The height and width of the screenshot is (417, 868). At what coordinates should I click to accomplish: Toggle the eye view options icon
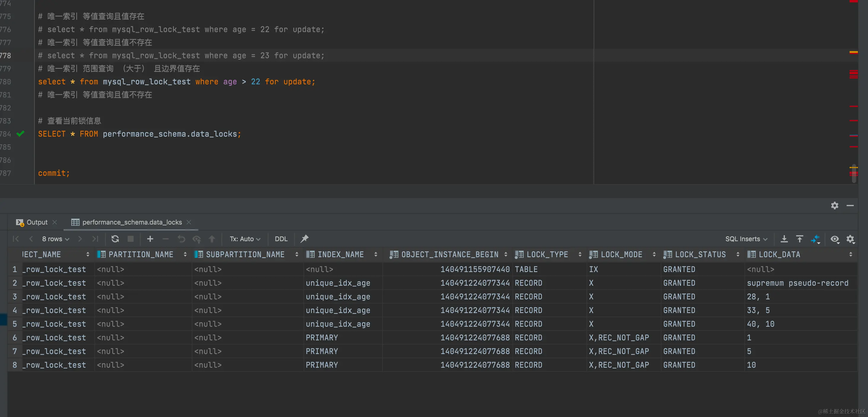point(834,239)
